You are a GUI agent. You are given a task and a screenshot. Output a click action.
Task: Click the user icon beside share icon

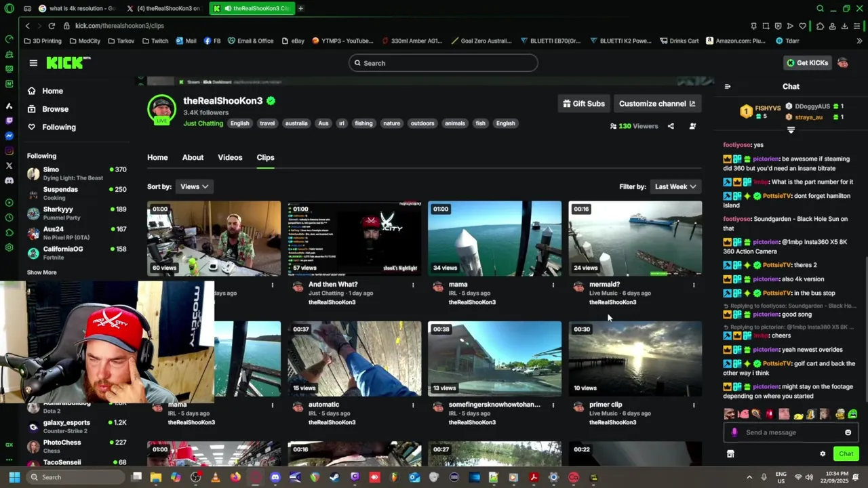click(x=692, y=126)
